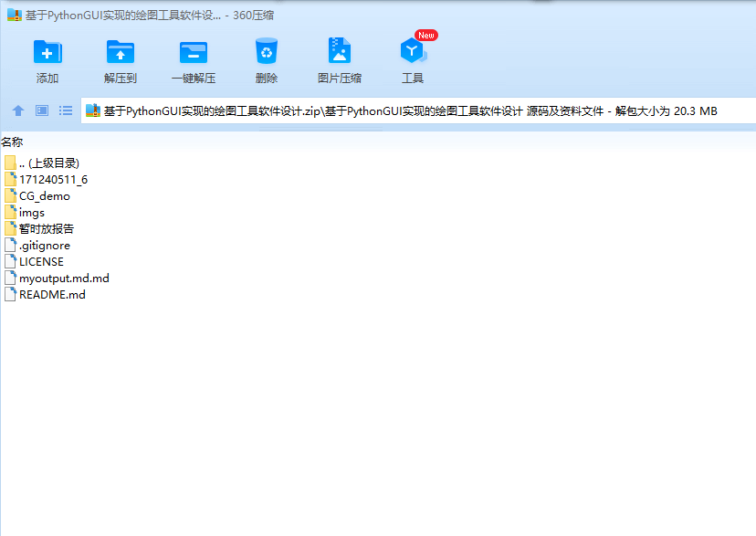Click the 暂时放报告 folder icon
The image size is (756, 536).
click(10, 228)
